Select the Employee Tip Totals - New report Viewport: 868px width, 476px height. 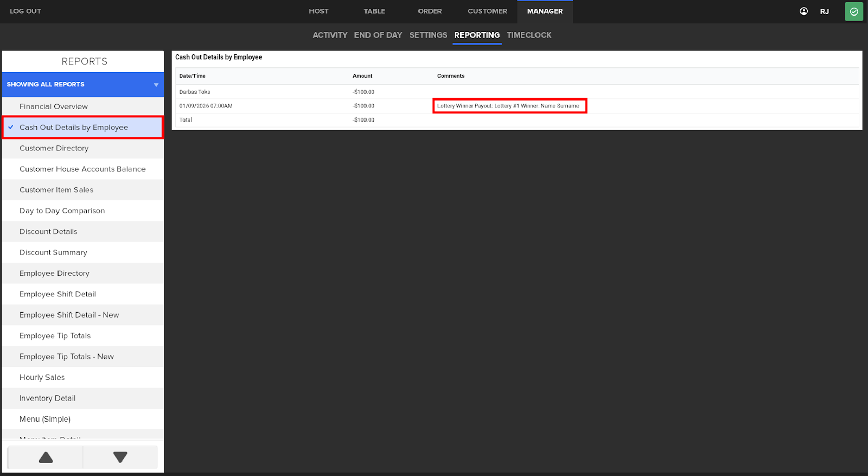[x=67, y=357]
